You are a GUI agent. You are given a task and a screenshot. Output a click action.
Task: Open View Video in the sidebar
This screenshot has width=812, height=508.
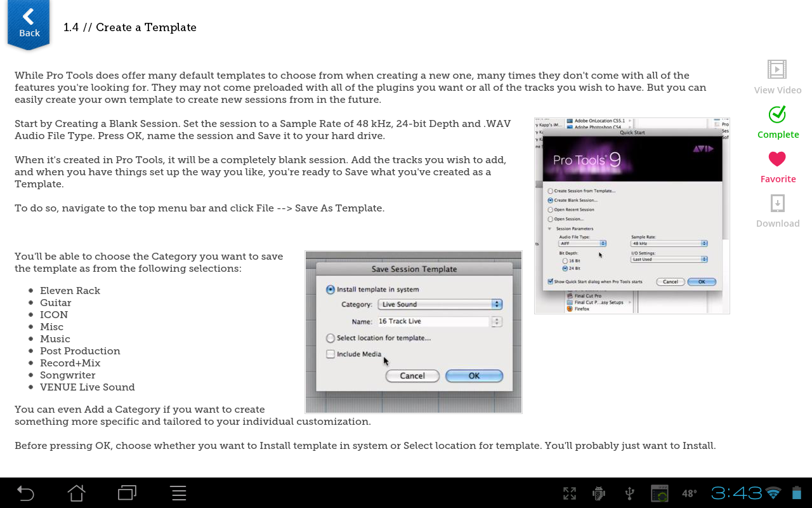776,69
